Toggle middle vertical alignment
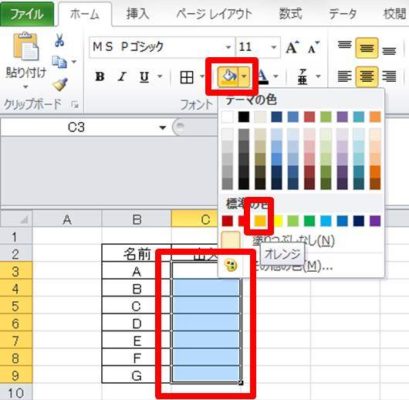This screenshot has width=409, height=400. 367,48
